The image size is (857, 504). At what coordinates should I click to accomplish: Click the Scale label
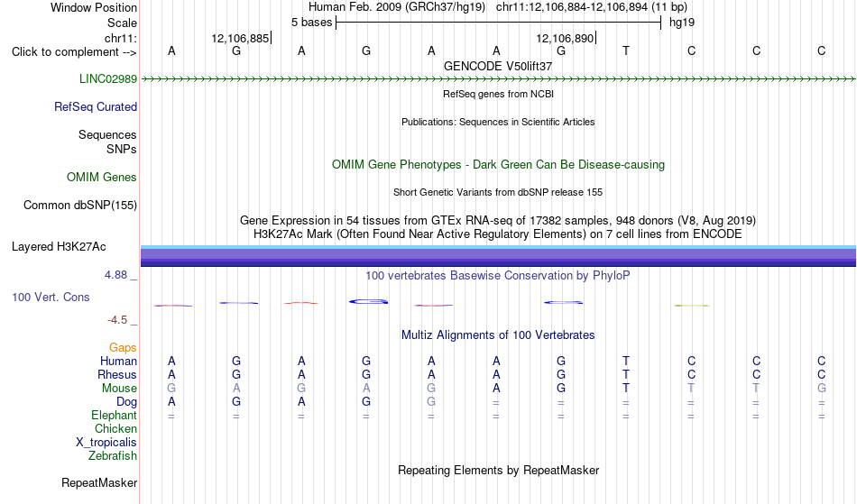[x=123, y=23]
